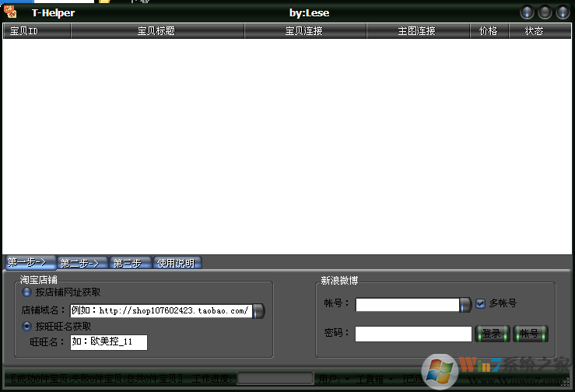Click the 工作进度 progress bar
575x392 pixels.
tap(275, 379)
